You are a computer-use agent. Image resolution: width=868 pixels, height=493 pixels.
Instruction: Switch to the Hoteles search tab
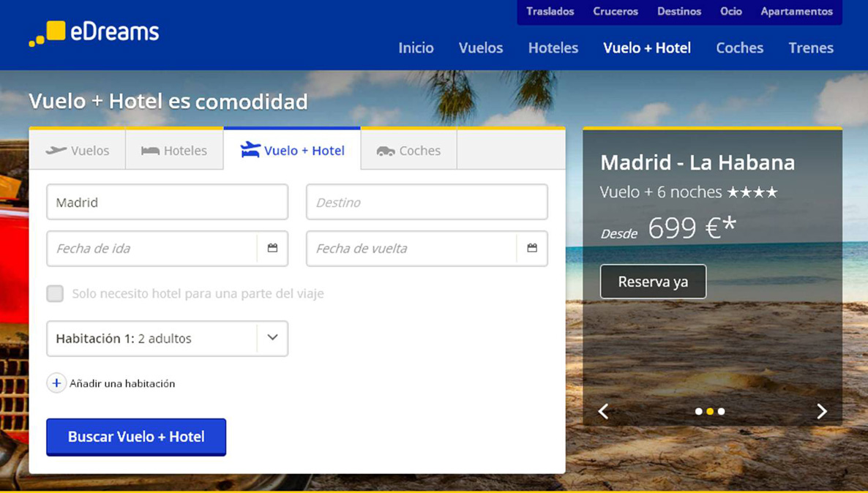[x=174, y=151]
